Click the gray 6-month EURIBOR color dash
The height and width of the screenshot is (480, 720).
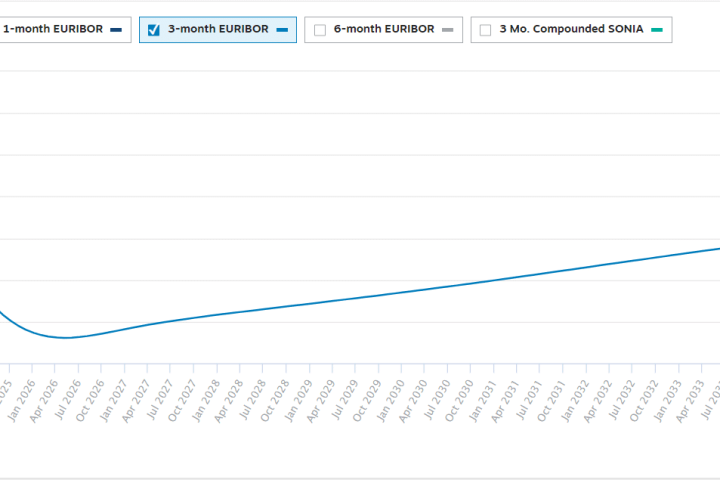coord(447,30)
